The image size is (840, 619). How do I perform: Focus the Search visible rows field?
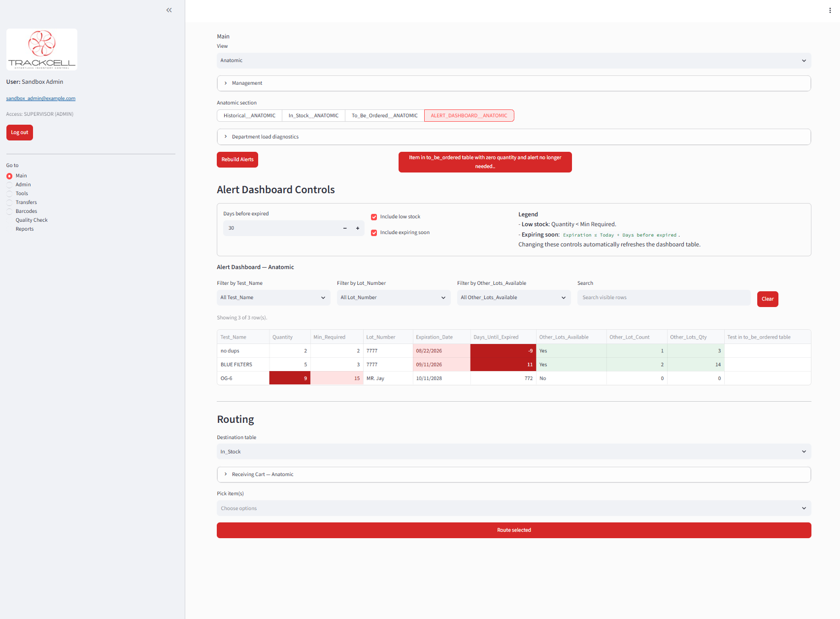[664, 298]
